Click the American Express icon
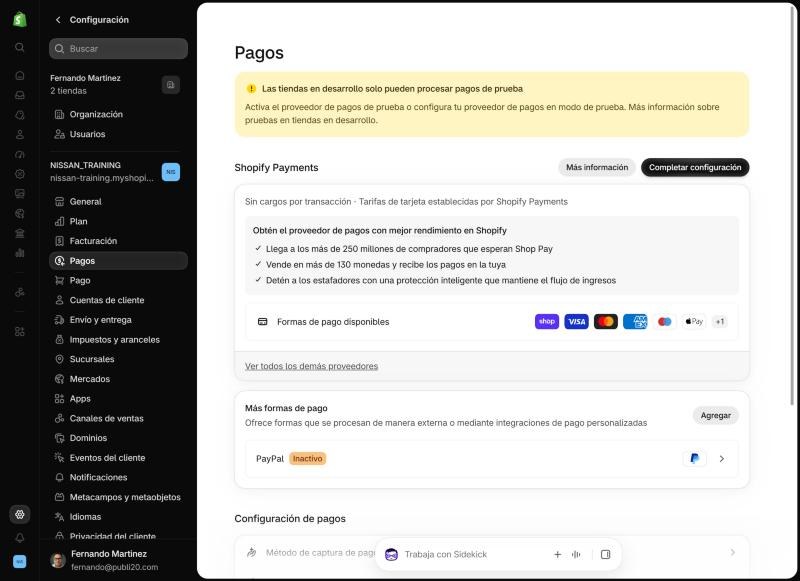The width and height of the screenshot is (800, 581). pos(635,321)
